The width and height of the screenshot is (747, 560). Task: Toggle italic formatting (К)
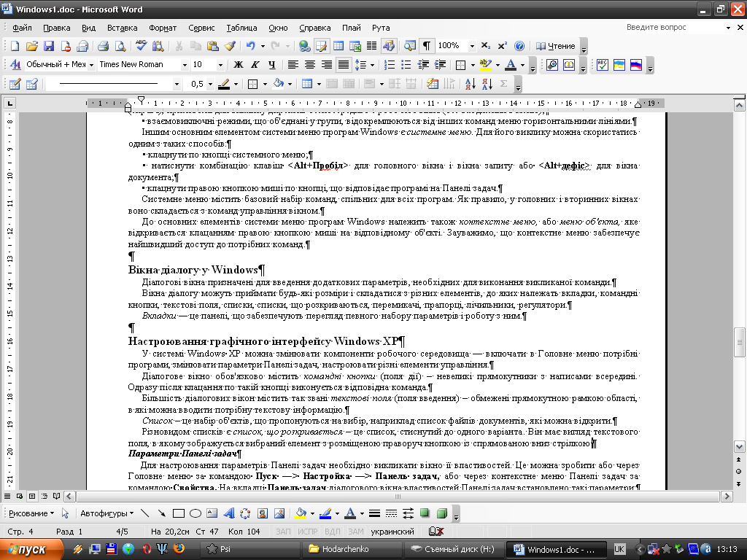tap(255, 65)
